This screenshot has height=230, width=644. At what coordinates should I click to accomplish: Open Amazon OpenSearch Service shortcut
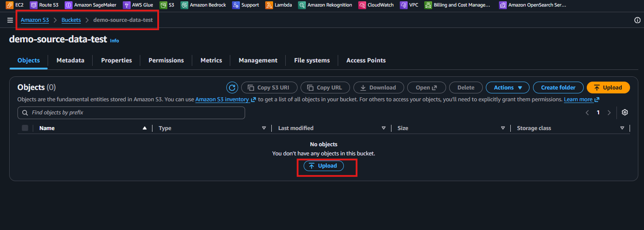(533, 5)
